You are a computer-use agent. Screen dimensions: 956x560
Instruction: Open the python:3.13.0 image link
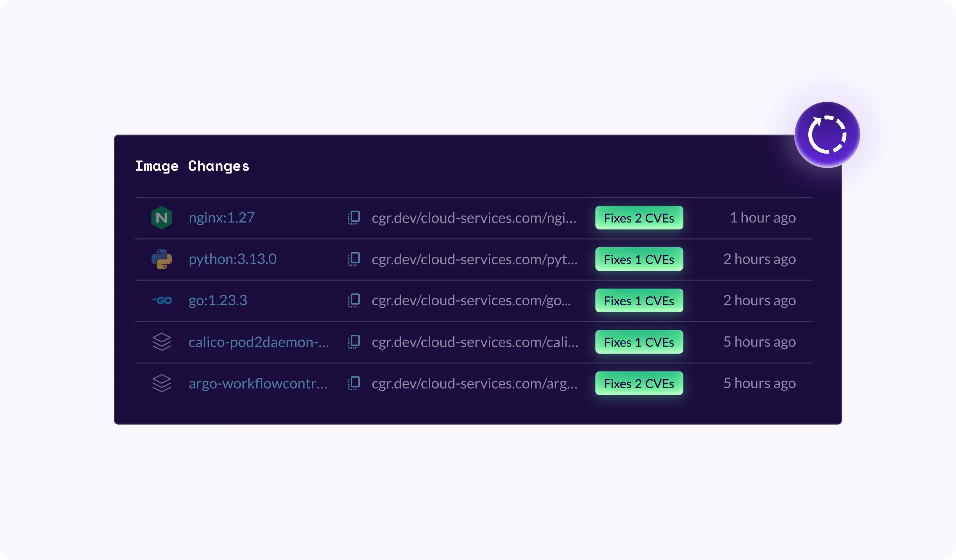pos(233,259)
